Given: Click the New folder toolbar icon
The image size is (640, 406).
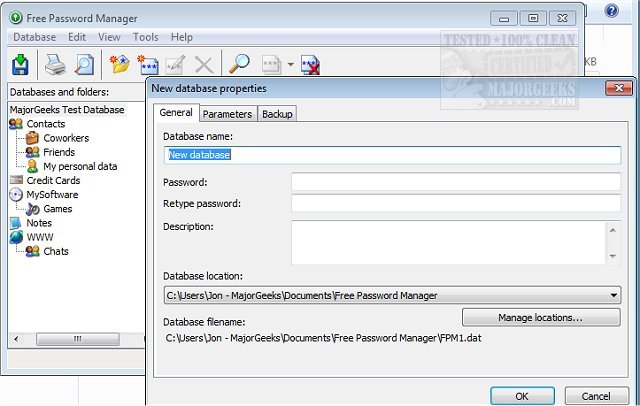Looking at the screenshot, I should (120, 64).
